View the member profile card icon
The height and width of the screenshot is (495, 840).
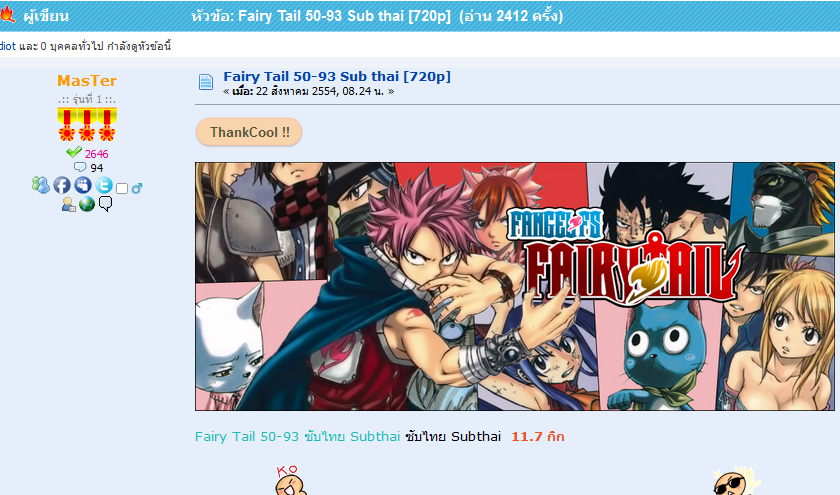click(69, 204)
